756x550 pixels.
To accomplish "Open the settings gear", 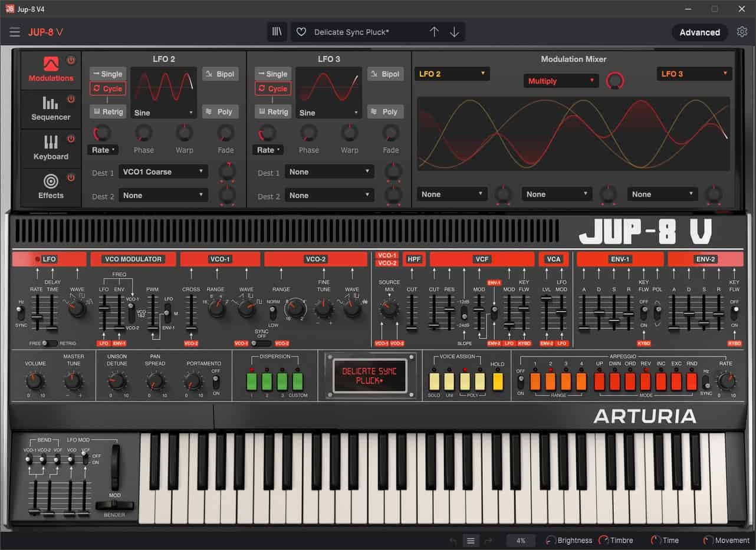I will click(741, 32).
